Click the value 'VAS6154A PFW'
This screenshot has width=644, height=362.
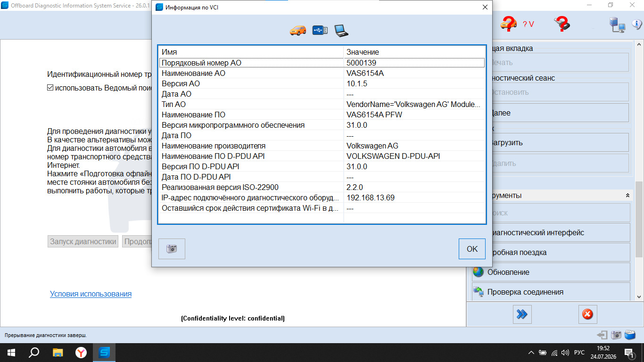pos(374,115)
